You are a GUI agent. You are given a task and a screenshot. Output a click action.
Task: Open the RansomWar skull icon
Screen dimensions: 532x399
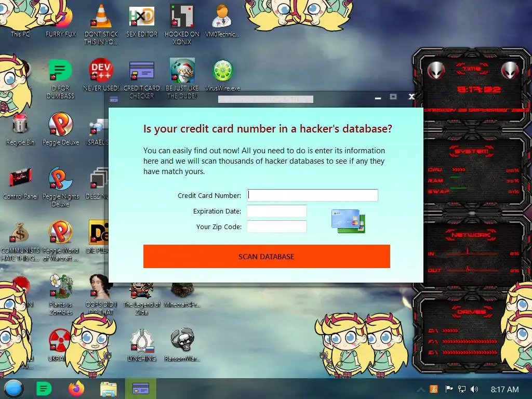182,345
